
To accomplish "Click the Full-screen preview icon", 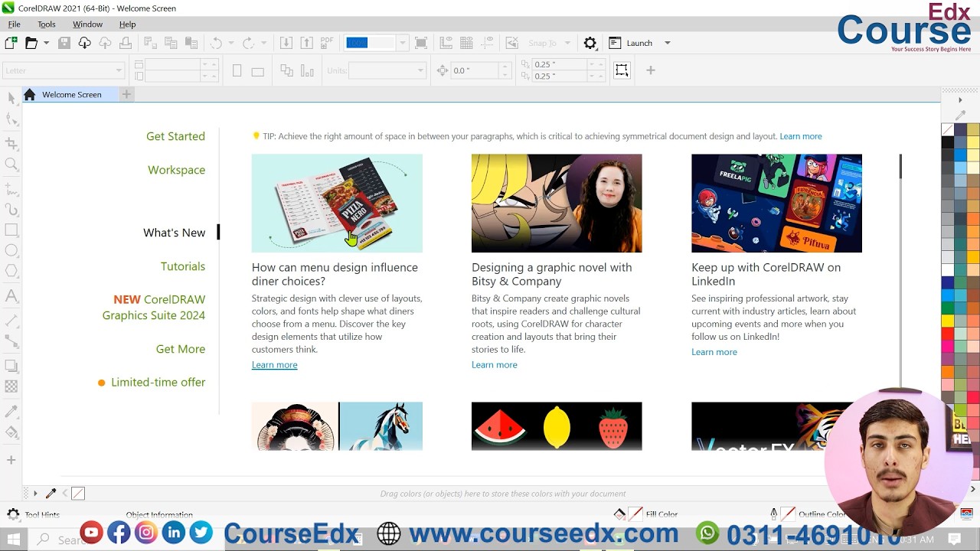I will click(421, 43).
